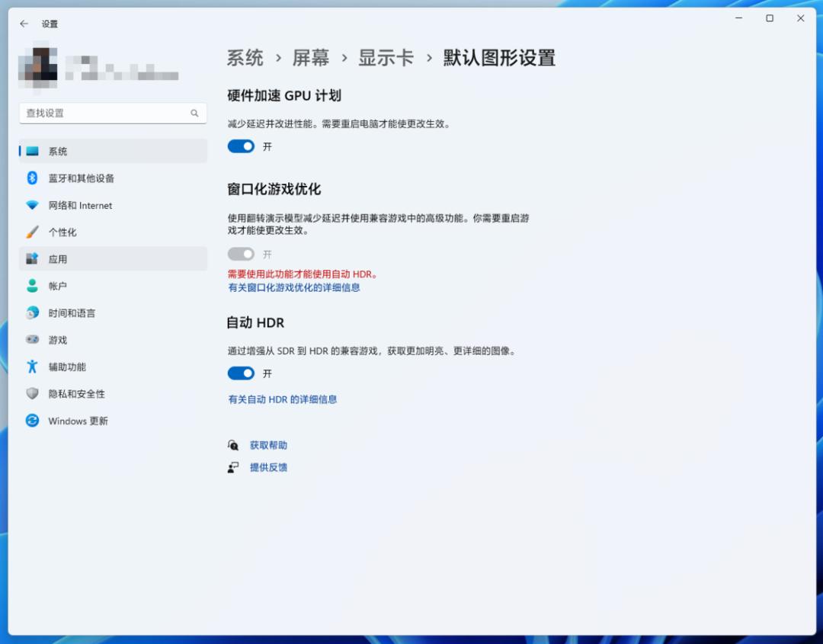This screenshot has height=644, width=823.
Task: Go to 系统 in the breadcrumb
Action: click(245, 58)
